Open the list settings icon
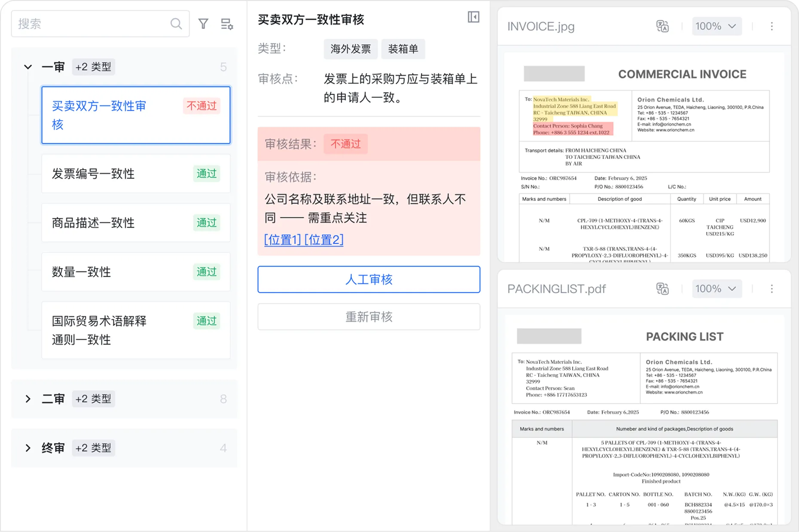 click(226, 24)
